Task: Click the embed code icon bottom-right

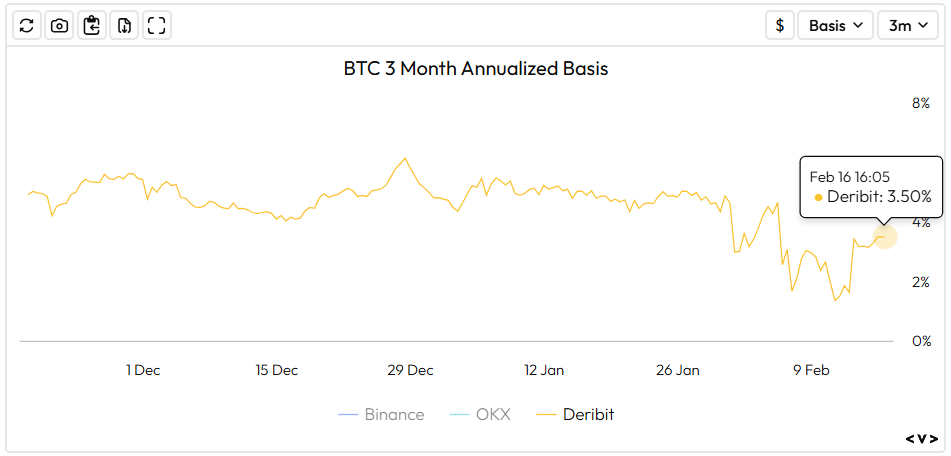Action: [922, 438]
